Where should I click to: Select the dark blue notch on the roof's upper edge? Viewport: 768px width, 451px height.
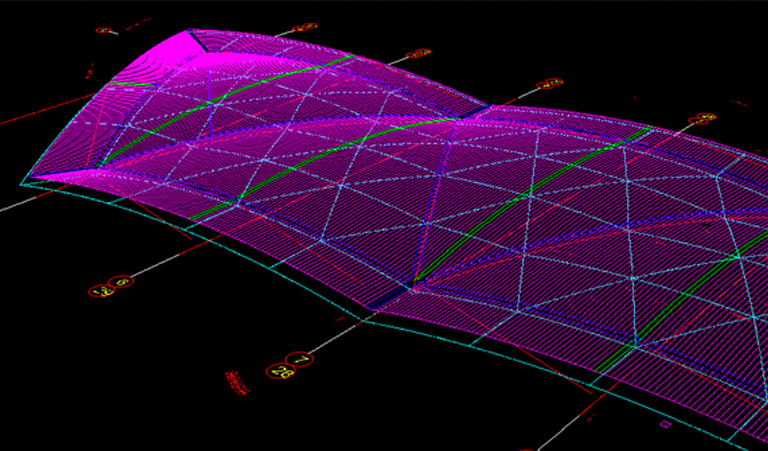click(483, 105)
